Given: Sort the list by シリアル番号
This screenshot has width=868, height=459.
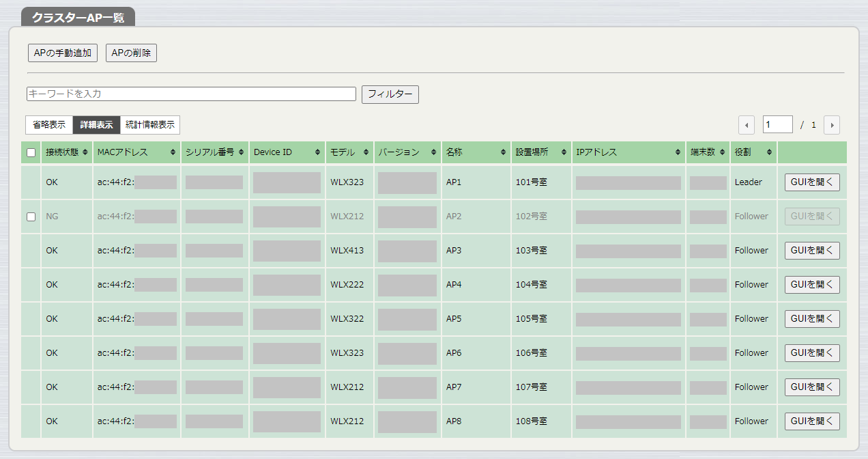Looking at the screenshot, I should click(x=243, y=152).
